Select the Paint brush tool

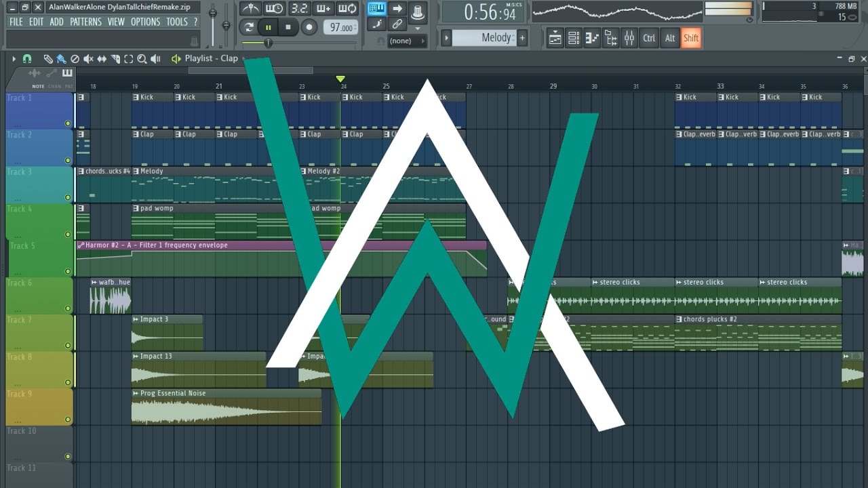[61, 59]
